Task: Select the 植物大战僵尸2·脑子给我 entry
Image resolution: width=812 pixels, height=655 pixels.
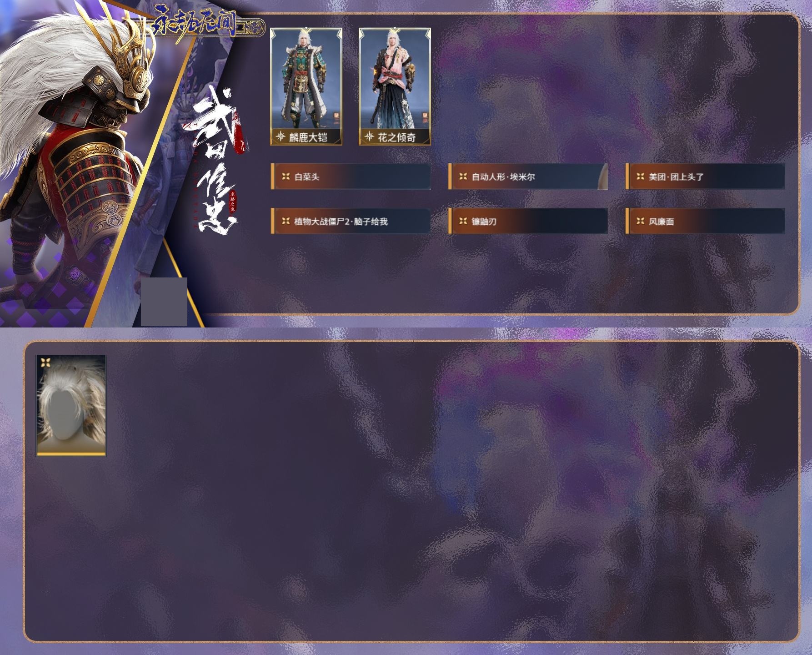Action: pos(351,221)
